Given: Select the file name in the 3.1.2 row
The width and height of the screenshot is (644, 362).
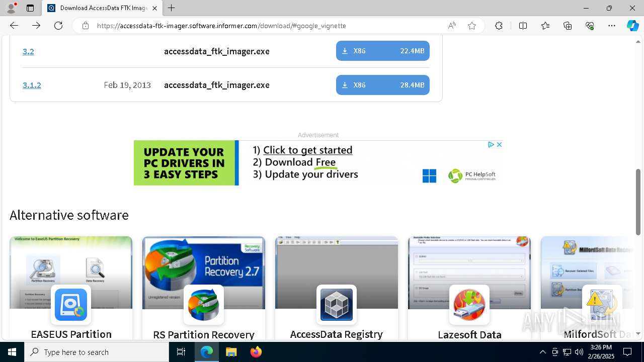Looking at the screenshot, I should 217,85.
